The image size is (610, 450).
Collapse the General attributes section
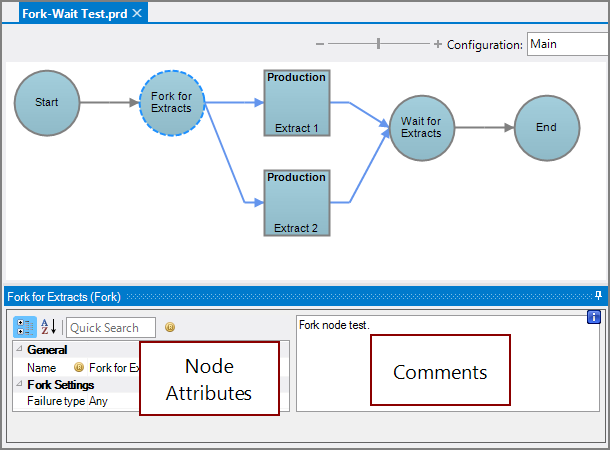(x=19, y=350)
